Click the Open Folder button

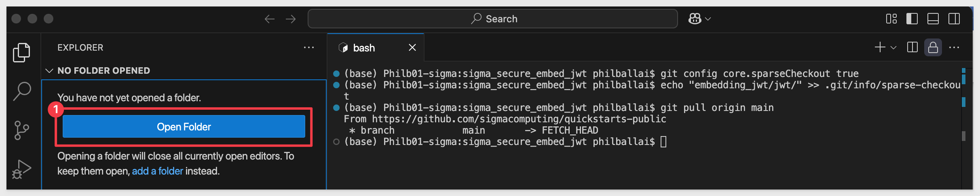click(x=184, y=127)
